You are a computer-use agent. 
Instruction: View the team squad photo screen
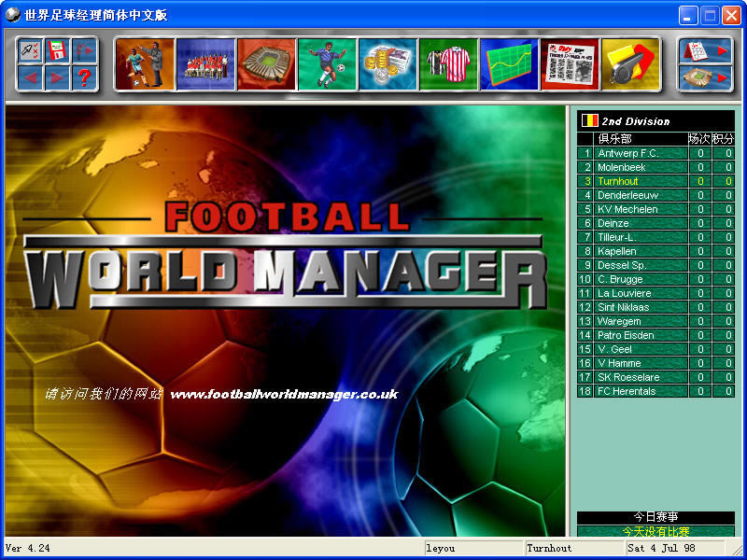click(205, 65)
